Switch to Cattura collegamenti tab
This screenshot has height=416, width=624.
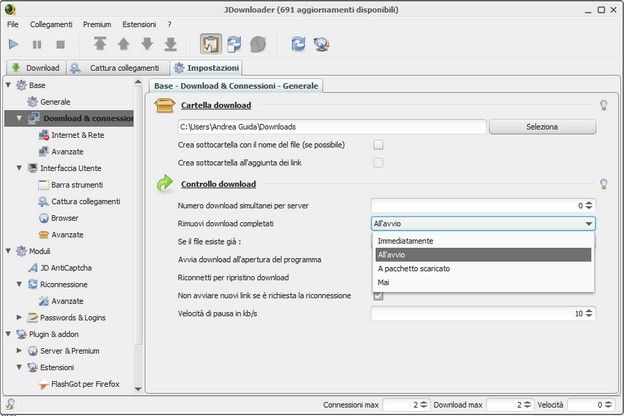[117, 68]
